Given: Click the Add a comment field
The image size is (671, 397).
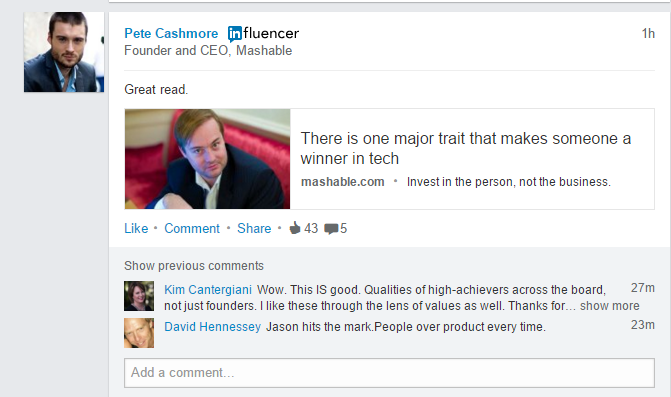Looking at the screenshot, I should coord(389,373).
